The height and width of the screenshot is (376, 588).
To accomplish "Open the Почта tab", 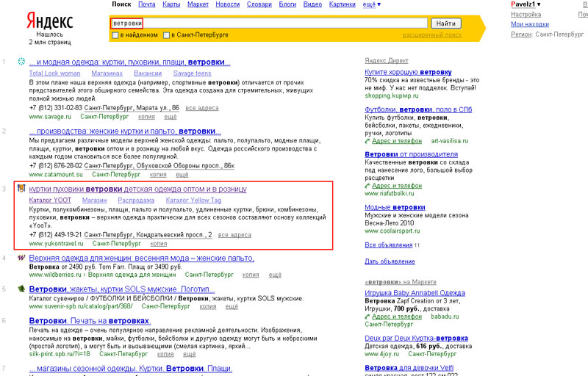I will pyautogui.click(x=146, y=4).
